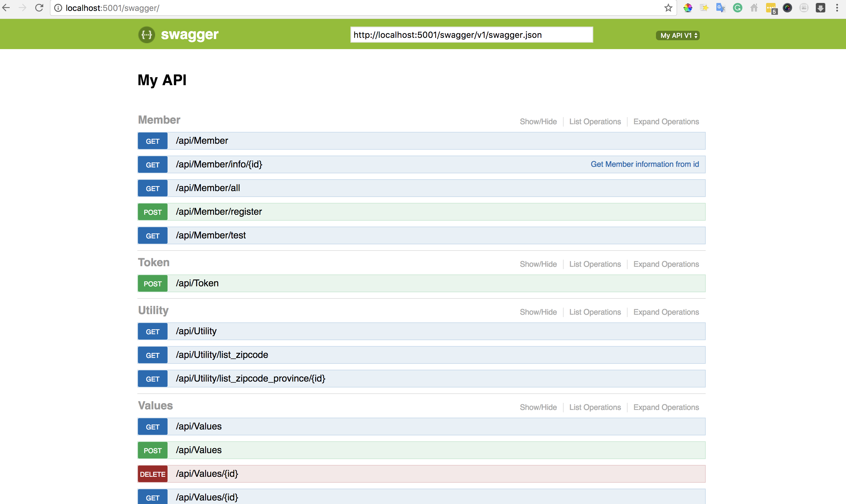Image resolution: width=846 pixels, height=504 pixels.
Task: Open the Chrome three-dot menu
Action: [837, 8]
